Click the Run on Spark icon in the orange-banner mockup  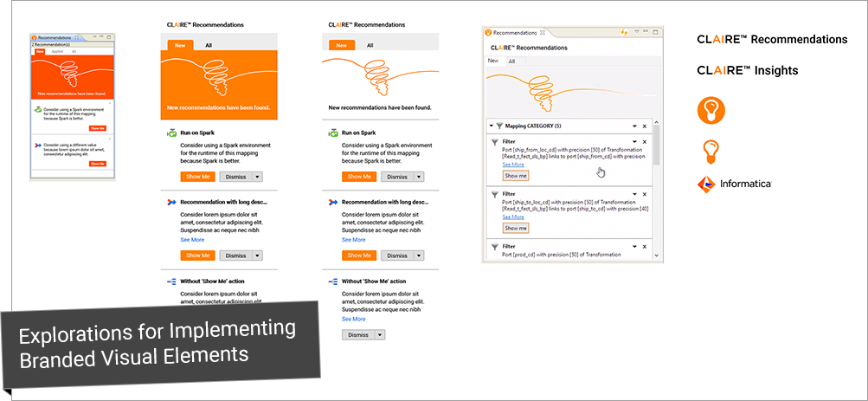(x=171, y=133)
